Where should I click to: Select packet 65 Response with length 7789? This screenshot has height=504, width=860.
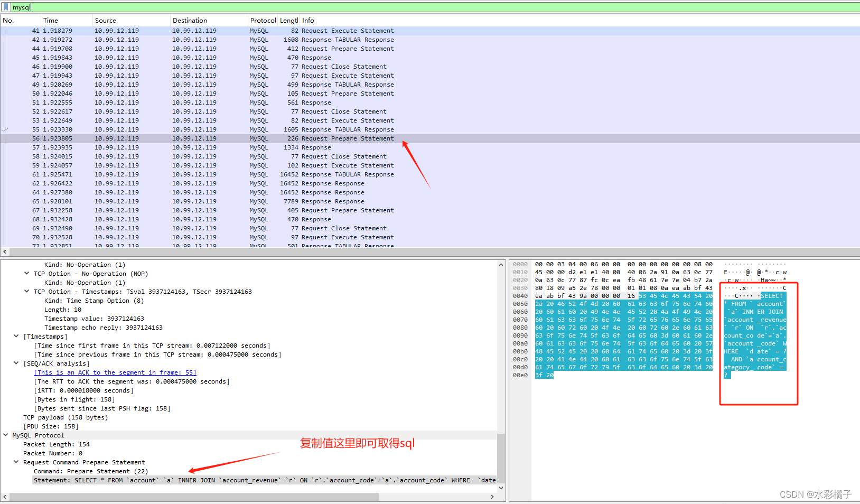(430, 201)
